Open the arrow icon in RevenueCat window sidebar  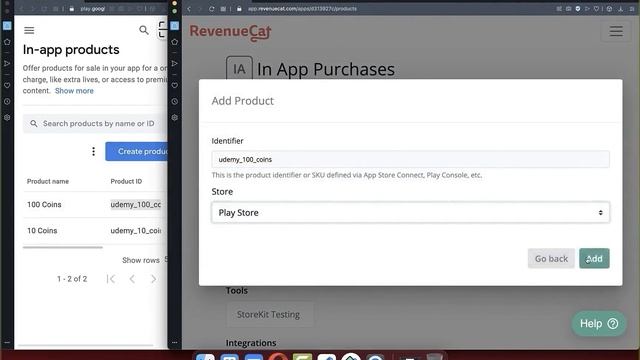click(x=174, y=63)
